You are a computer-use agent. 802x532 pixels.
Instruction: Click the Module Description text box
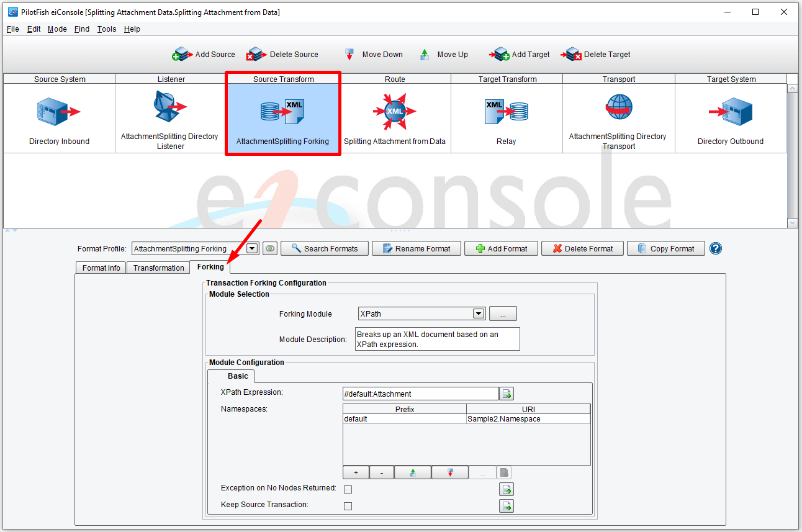437,339
